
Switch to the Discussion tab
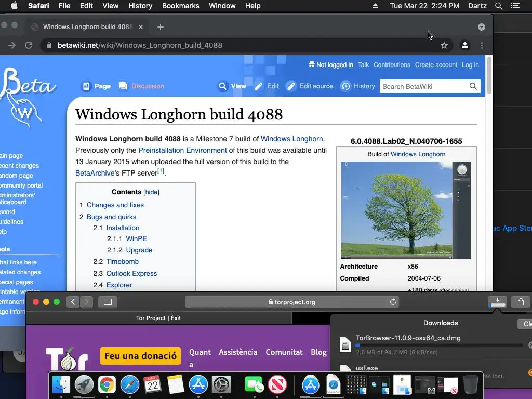[141, 86]
